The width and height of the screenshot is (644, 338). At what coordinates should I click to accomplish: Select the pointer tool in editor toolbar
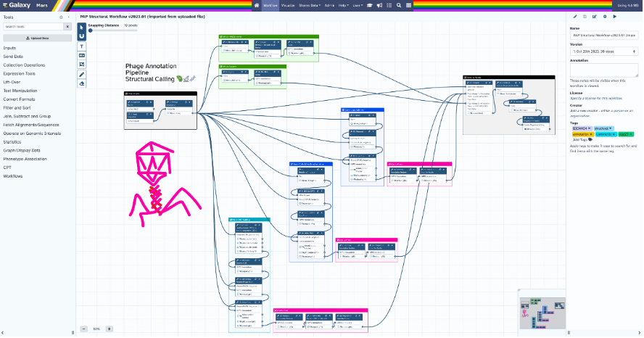pyautogui.click(x=81, y=27)
